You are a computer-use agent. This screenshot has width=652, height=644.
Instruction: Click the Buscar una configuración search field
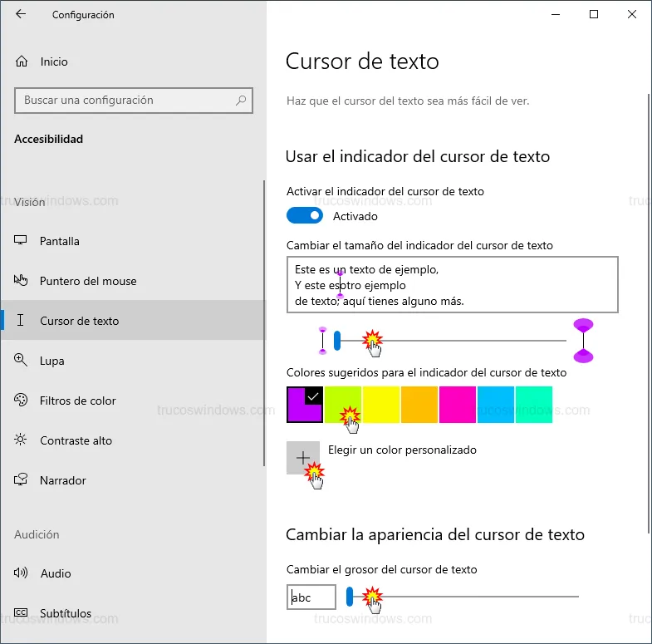[x=125, y=101]
